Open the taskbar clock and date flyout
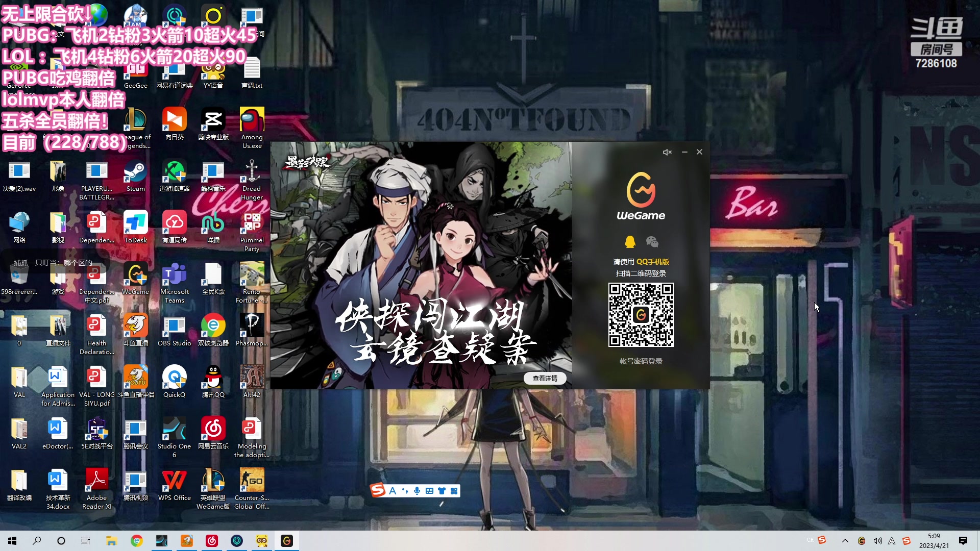Image resolution: width=980 pixels, height=551 pixels. click(934, 541)
